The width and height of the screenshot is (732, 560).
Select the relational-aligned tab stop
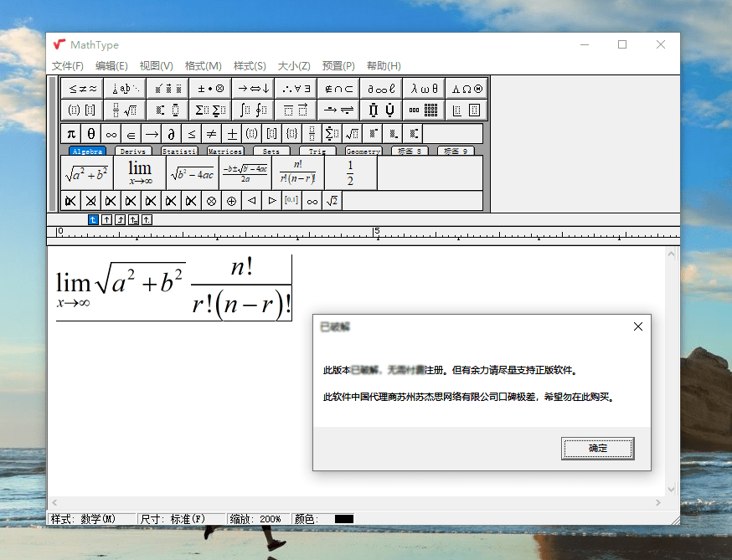click(133, 220)
